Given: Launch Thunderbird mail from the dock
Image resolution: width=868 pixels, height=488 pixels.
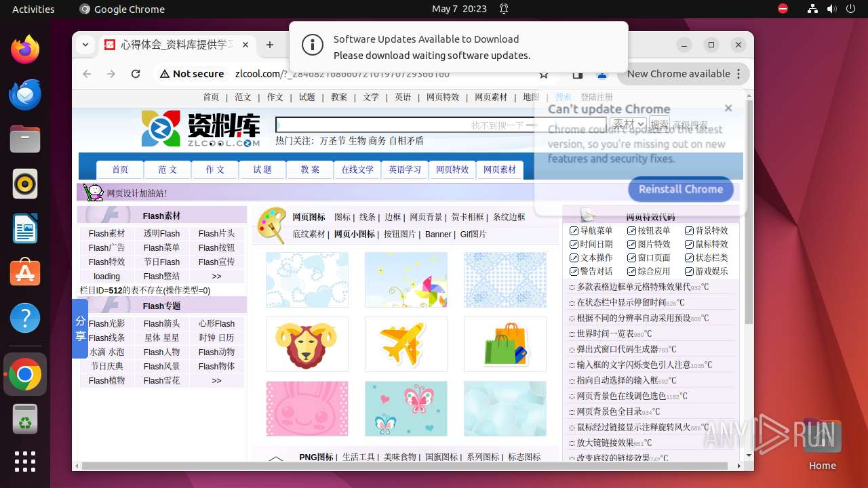Looking at the screenshot, I should coord(25,94).
